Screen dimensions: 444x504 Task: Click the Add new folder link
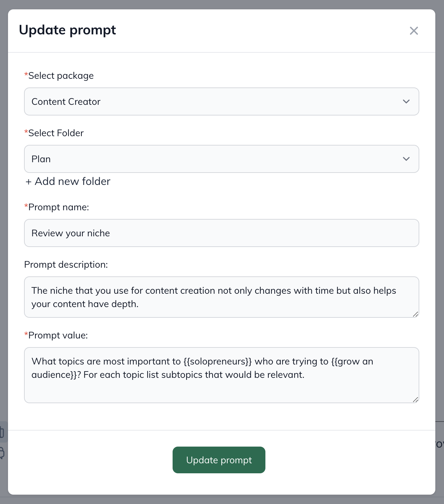[72, 181]
